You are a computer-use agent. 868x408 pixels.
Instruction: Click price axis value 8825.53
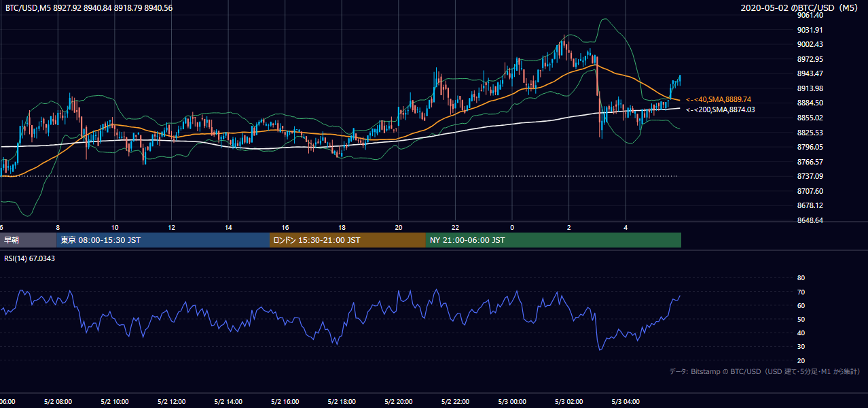(x=810, y=133)
